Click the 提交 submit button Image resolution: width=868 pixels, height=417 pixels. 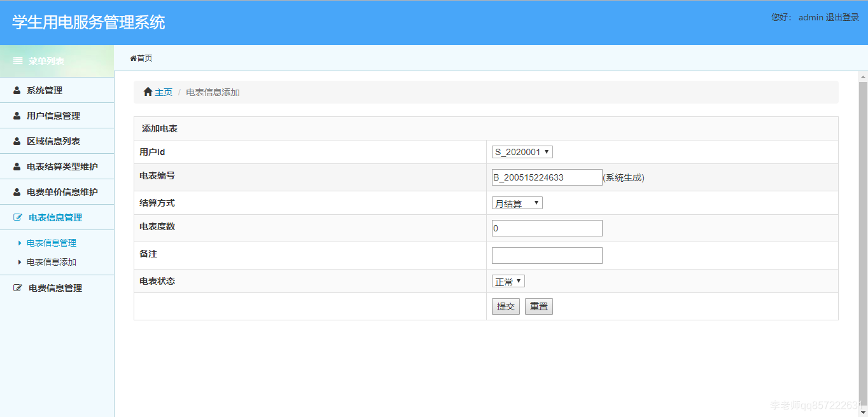505,306
